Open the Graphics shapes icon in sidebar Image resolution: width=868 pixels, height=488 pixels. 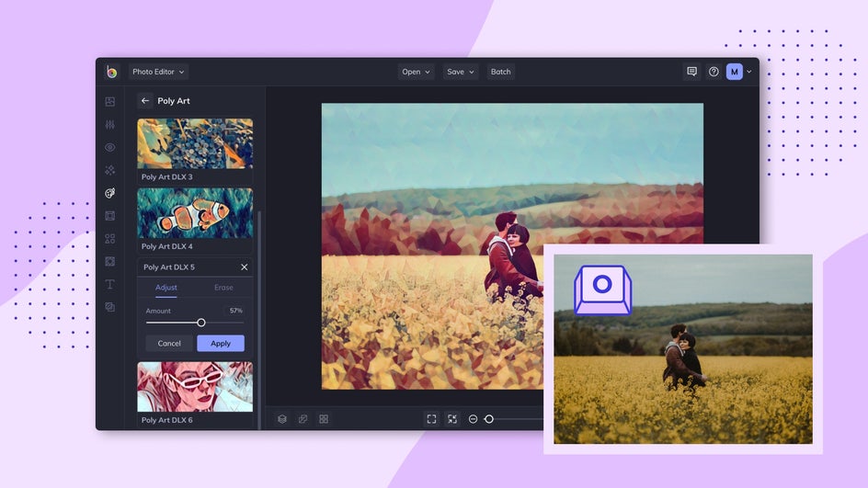(110, 238)
